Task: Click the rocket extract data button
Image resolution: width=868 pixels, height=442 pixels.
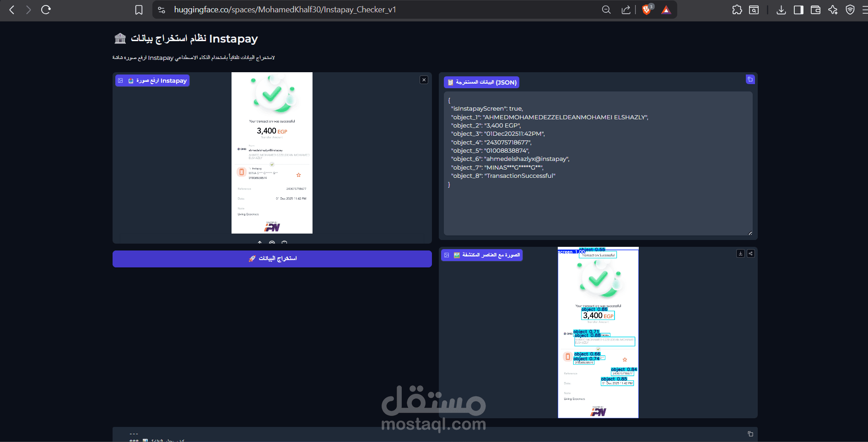Action: point(272,259)
